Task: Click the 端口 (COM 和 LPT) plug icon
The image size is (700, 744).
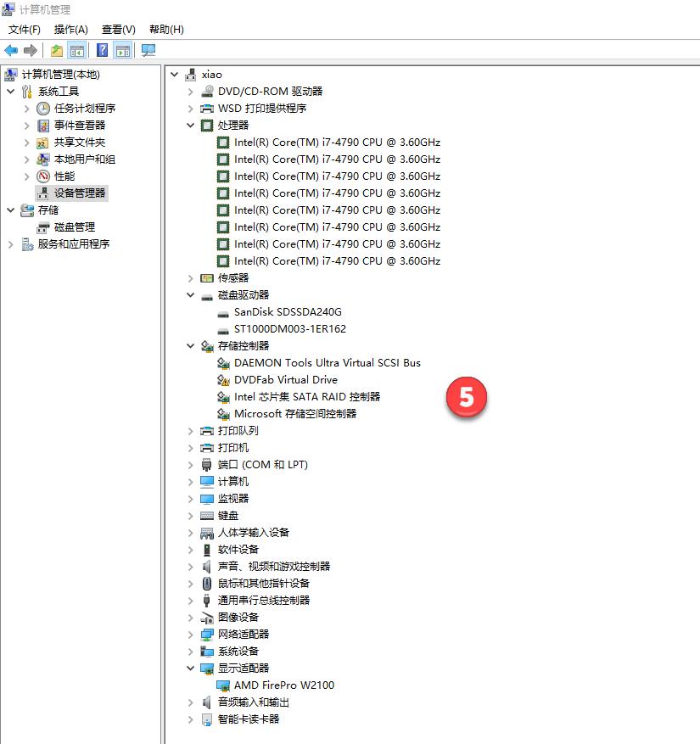Action: pos(207,465)
